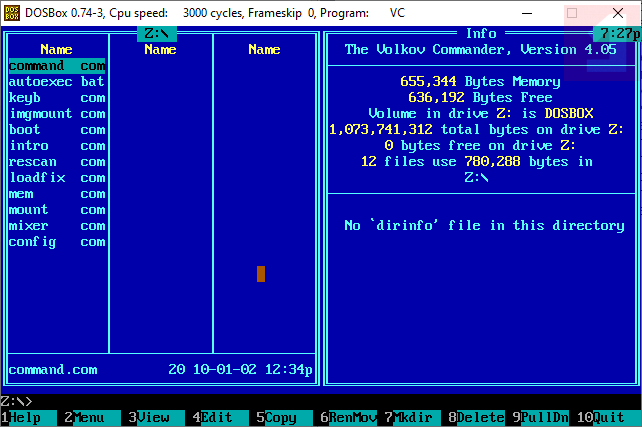Click the first Name column header
The height and width of the screenshot is (427, 642).
coord(57,50)
